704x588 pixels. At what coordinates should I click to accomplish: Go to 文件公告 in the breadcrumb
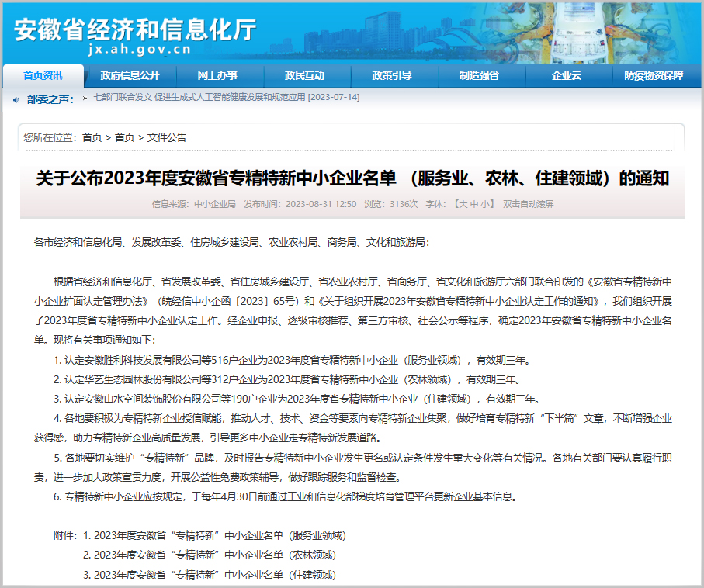[167, 137]
